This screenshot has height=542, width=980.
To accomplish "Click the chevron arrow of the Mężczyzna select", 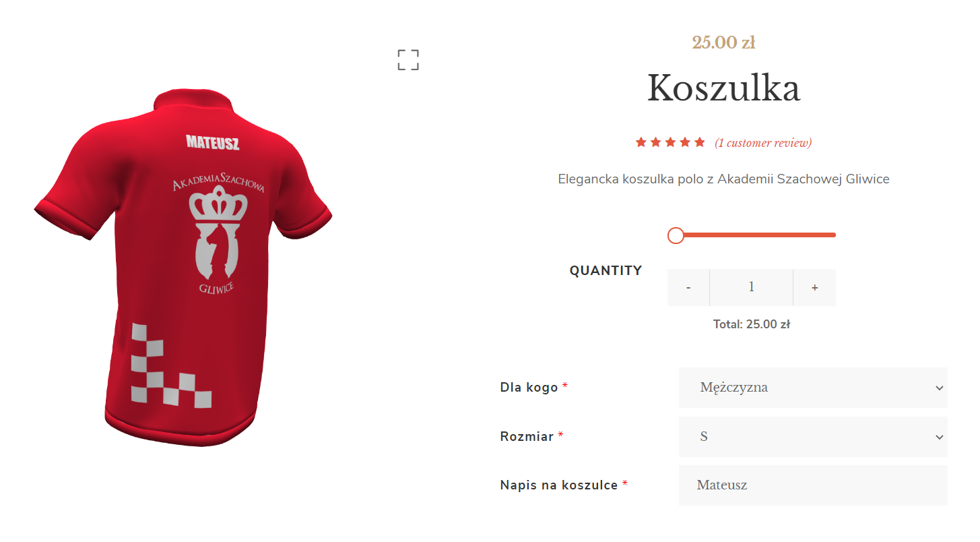I will coord(940,388).
